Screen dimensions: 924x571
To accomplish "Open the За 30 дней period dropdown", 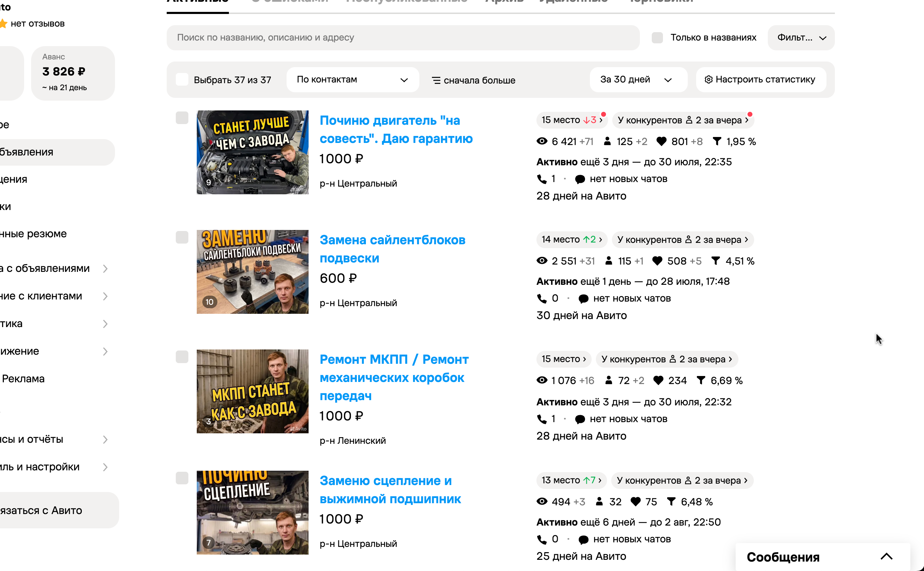I will point(638,80).
